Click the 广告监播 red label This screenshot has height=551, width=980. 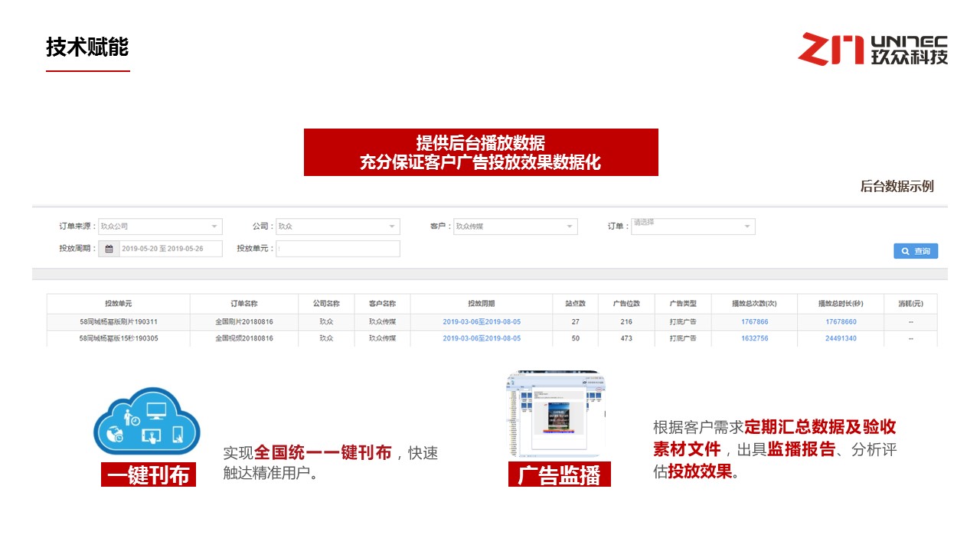559,475
